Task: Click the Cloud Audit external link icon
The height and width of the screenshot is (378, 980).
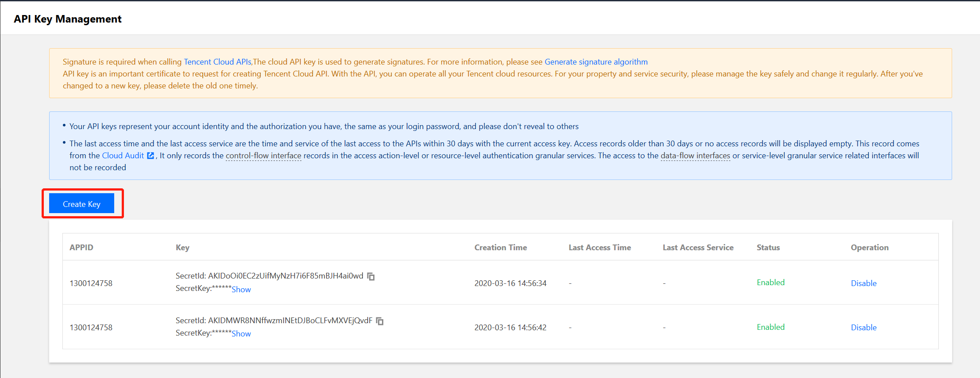Action: click(x=150, y=156)
